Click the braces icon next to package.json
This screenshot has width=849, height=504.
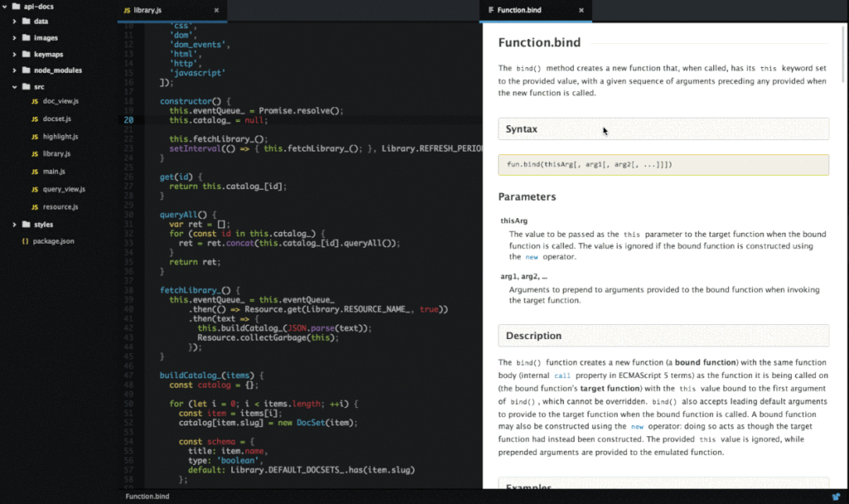coord(23,241)
